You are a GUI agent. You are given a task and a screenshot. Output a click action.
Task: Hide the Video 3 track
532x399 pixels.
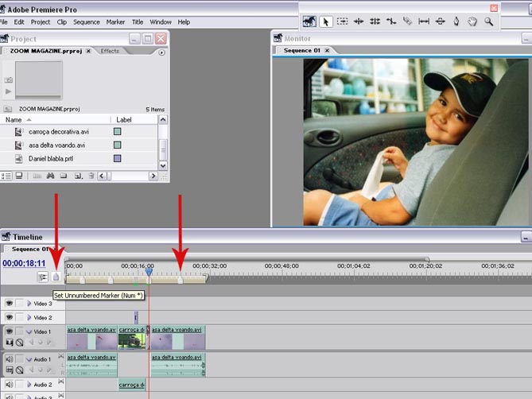point(10,303)
